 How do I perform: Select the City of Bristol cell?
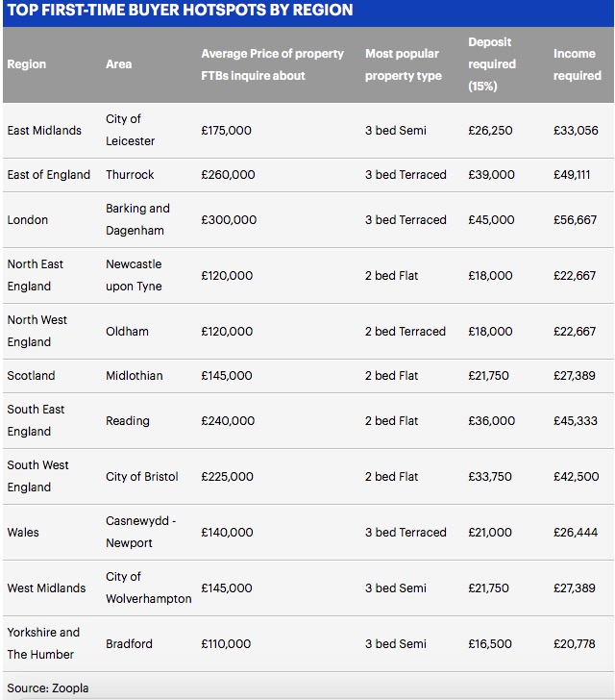[x=142, y=476]
